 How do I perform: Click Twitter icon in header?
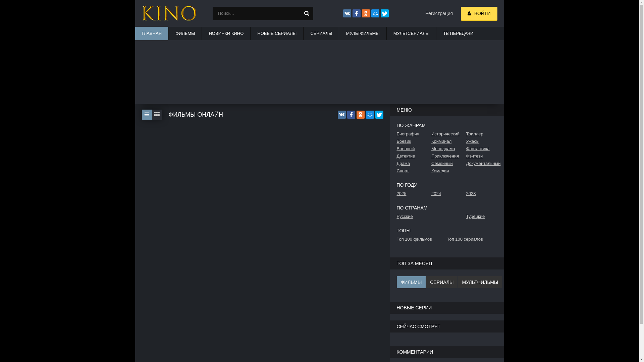point(384,13)
